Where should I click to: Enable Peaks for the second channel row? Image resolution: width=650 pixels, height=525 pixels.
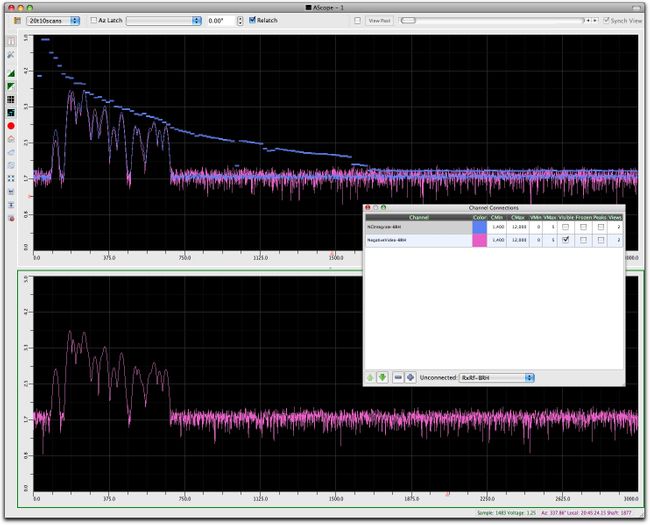pos(601,240)
